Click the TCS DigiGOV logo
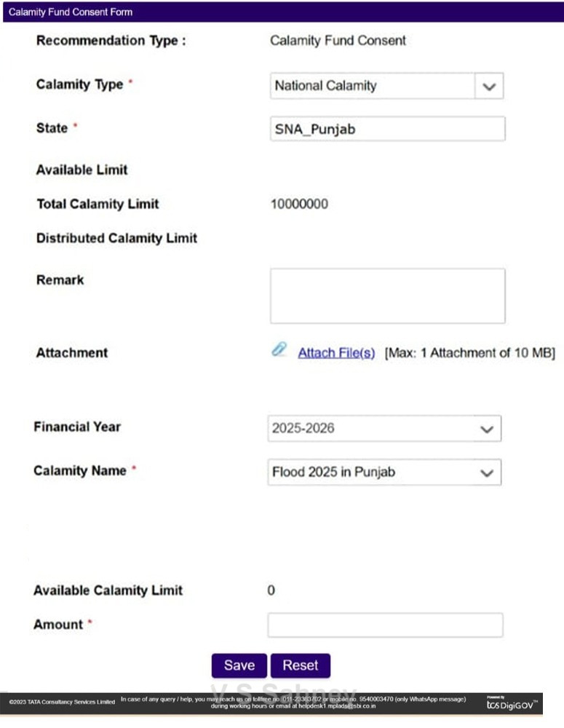Screen dimensions: 564x728 point(511,703)
